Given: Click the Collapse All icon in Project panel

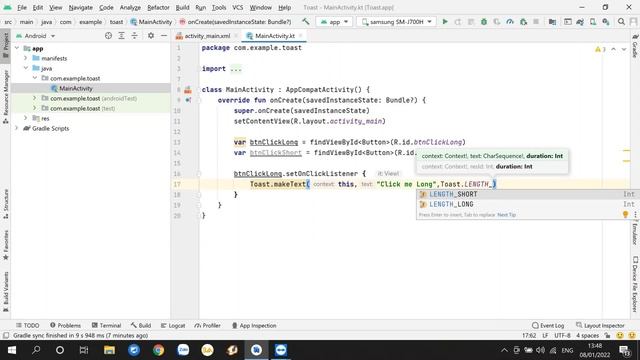Looking at the screenshot, I should (x=134, y=36).
